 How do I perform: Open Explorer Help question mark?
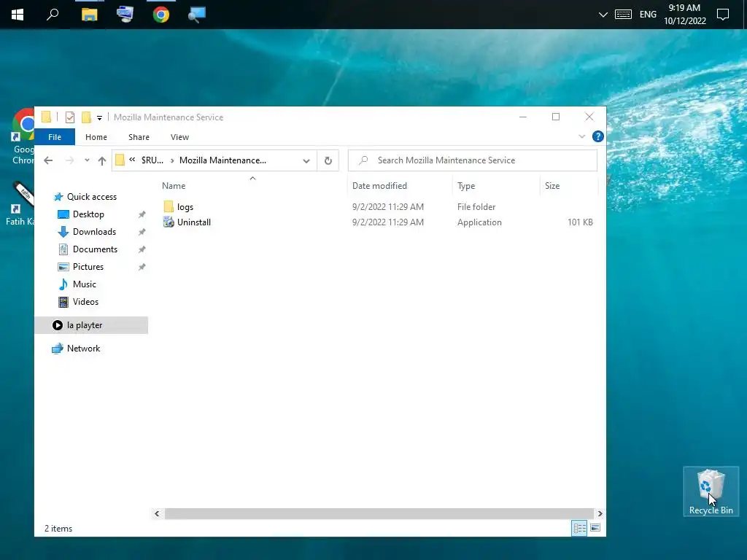pyautogui.click(x=598, y=136)
